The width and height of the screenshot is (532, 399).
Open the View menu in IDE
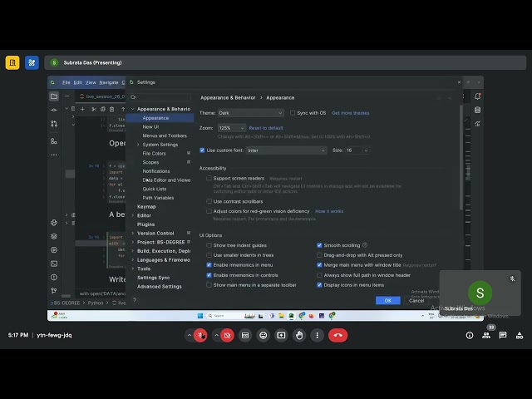click(x=91, y=82)
